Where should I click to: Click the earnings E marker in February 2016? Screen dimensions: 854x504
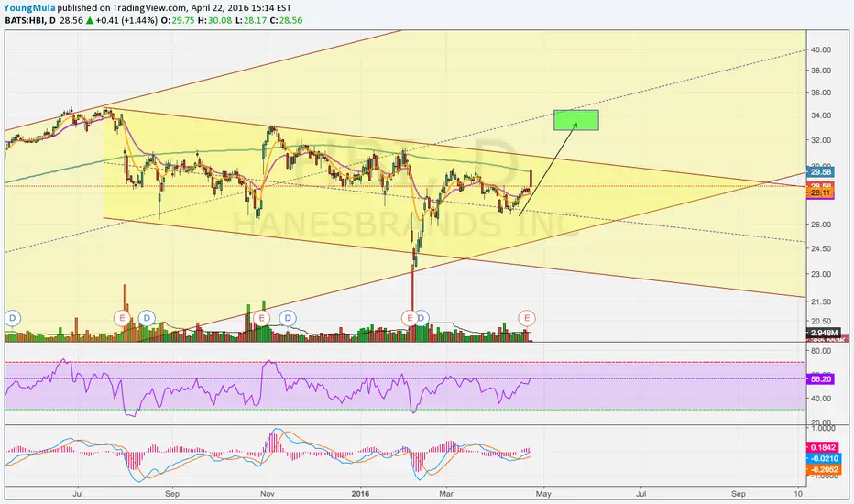point(409,318)
